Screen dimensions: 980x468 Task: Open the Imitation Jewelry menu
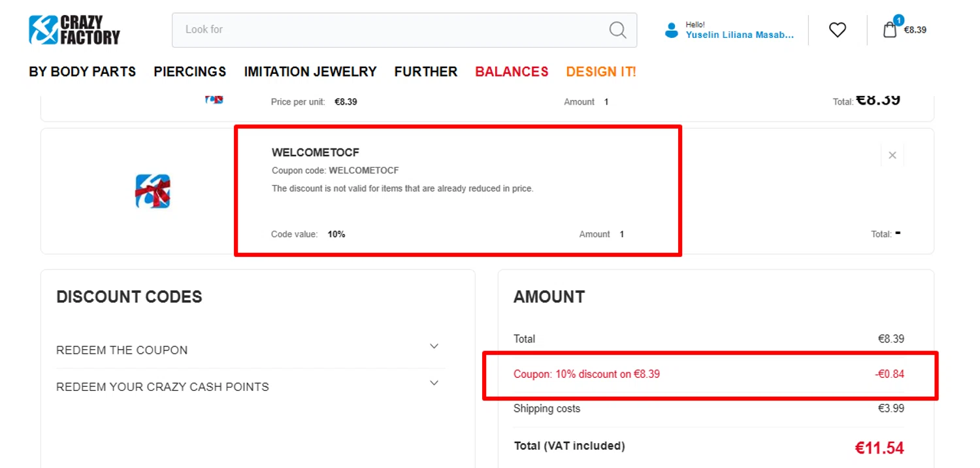pos(310,72)
